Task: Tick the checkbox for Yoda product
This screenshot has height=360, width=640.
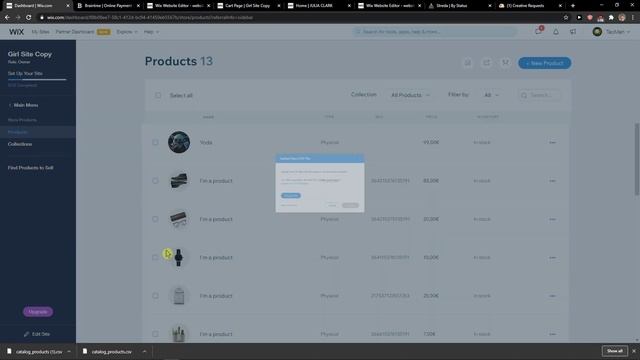Action: point(155,142)
